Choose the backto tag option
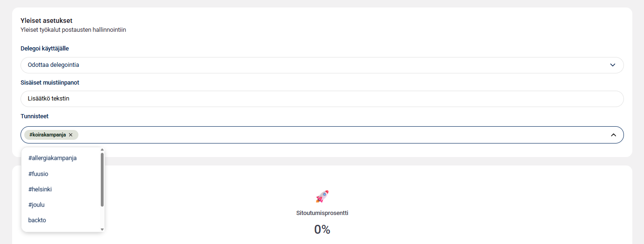The image size is (644, 244). [37, 220]
